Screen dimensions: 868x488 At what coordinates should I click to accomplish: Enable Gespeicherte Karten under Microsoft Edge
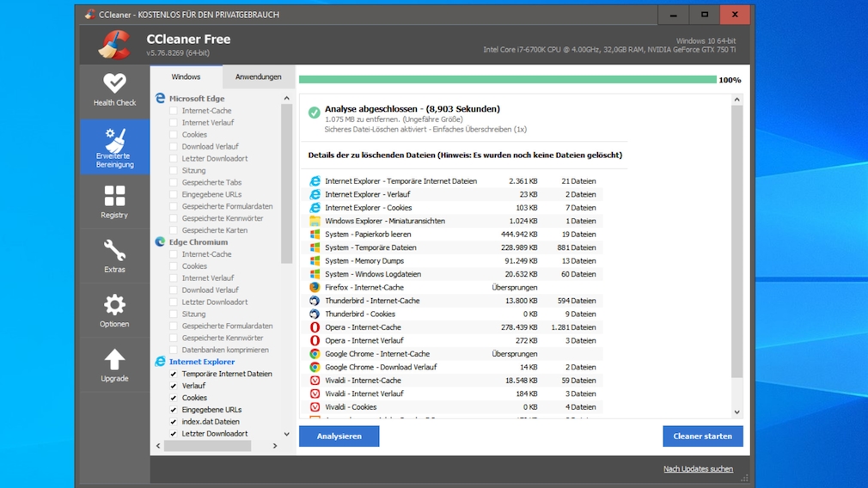[x=174, y=230]
